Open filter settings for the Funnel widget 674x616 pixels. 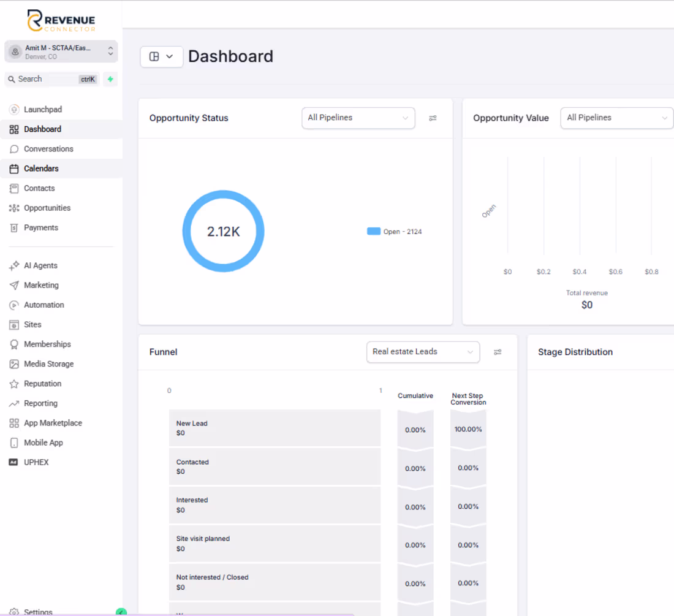click(x=498, y=352)
